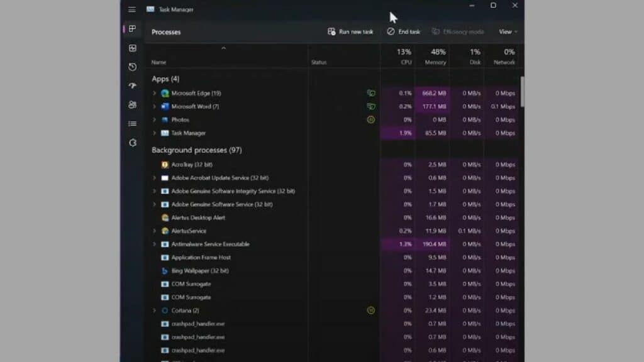Open the Details list icon

132,124
